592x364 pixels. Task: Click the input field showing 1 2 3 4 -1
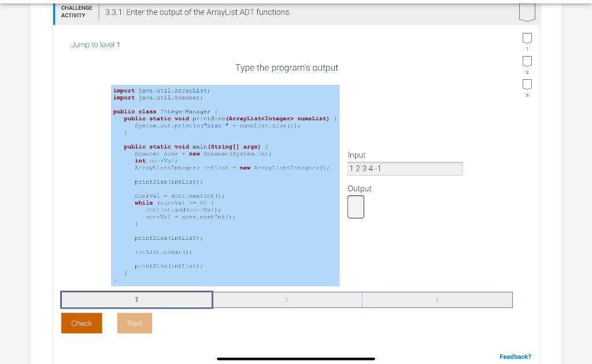405,169
